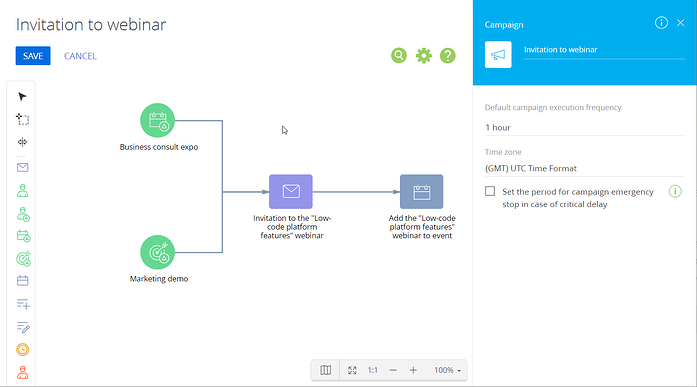Zoom in with the plus button

(413, 370)
